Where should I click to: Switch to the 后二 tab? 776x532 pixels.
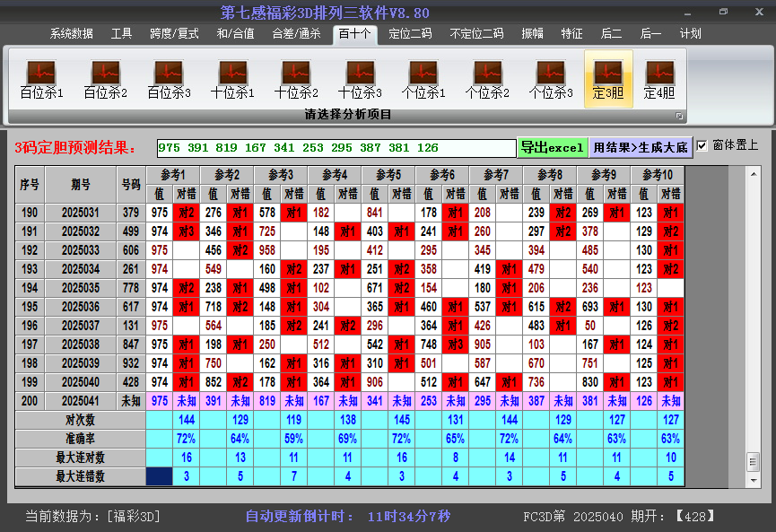click(611, 34)
